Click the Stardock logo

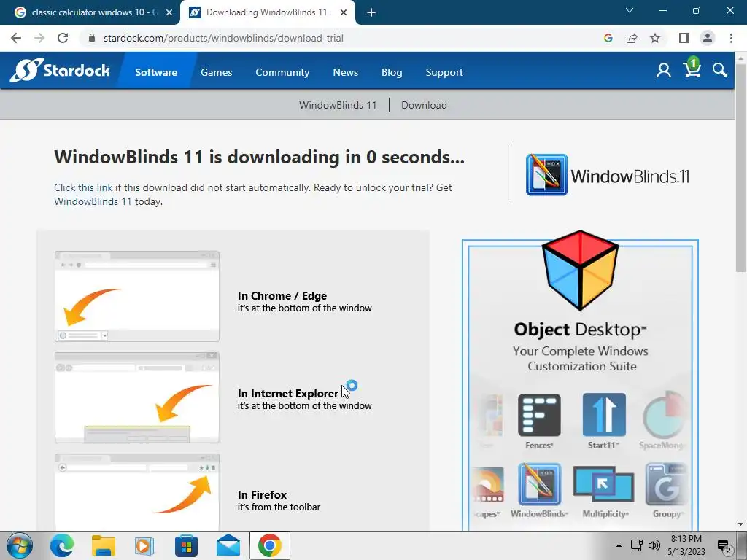pyautogui.click(x=60, y=71)
